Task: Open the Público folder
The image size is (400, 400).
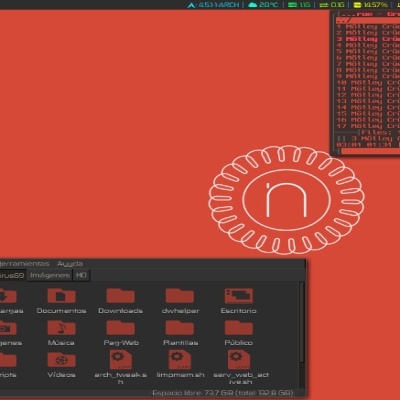Action: 239,333
